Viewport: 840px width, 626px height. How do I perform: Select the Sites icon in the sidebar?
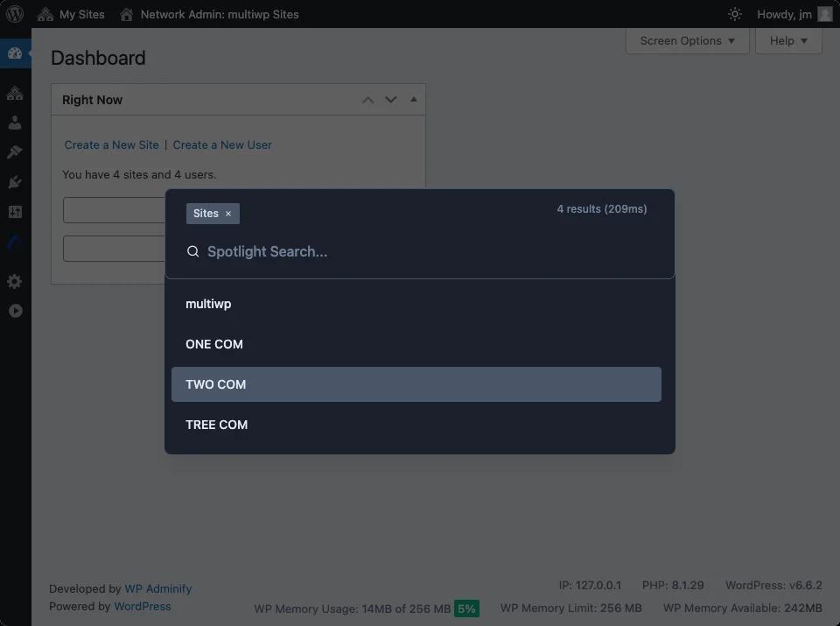tap(15, 93)
